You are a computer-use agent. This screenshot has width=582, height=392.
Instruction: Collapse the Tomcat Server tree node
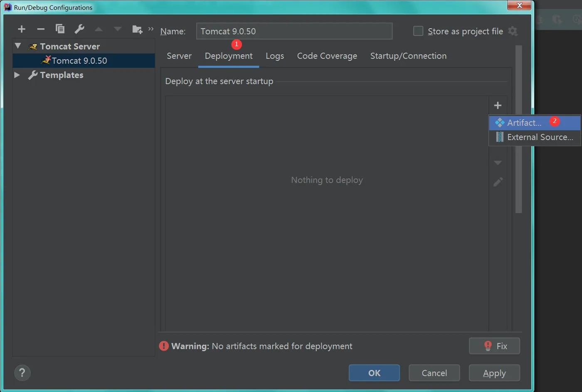(x=18, y=46)
